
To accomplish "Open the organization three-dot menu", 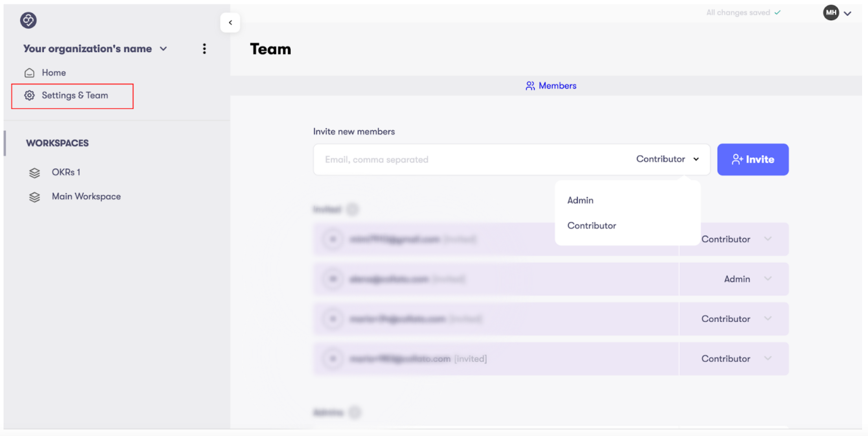I will click(x=204, y=49).
